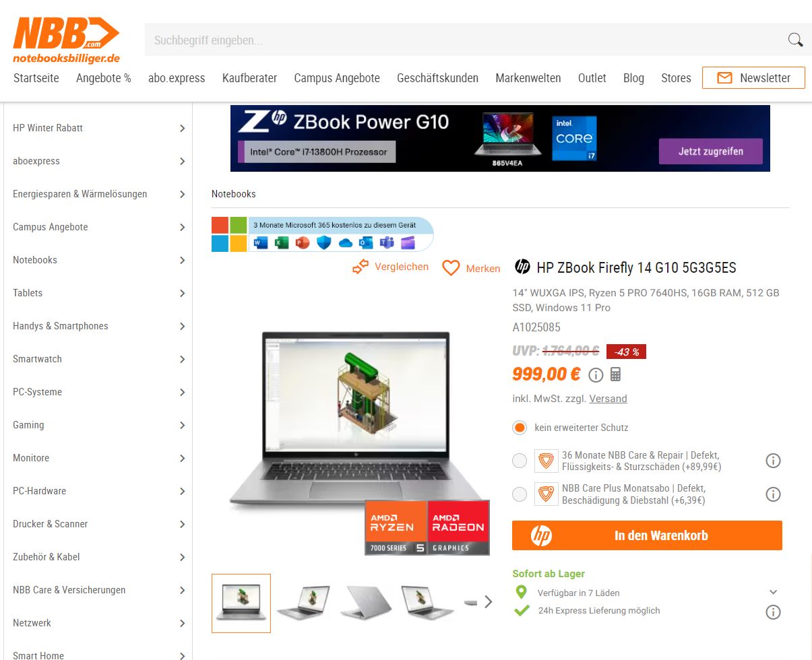Select kein erweiterter Schutz option

pyautogui.click(x=519, y=428)
